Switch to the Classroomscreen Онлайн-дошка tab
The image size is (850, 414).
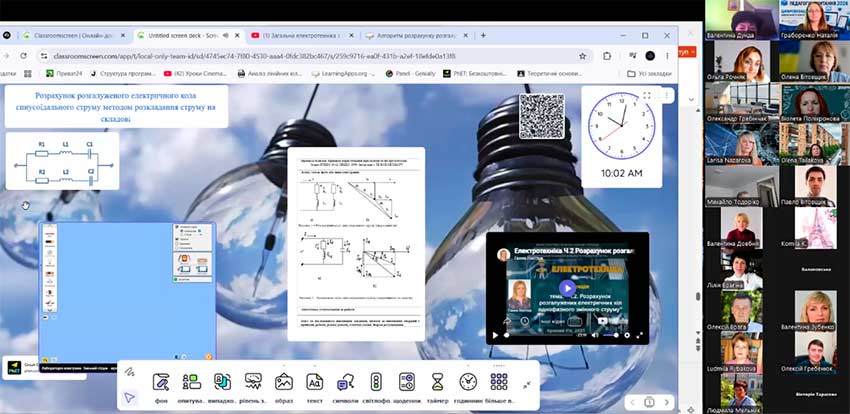tap(74, 36)
